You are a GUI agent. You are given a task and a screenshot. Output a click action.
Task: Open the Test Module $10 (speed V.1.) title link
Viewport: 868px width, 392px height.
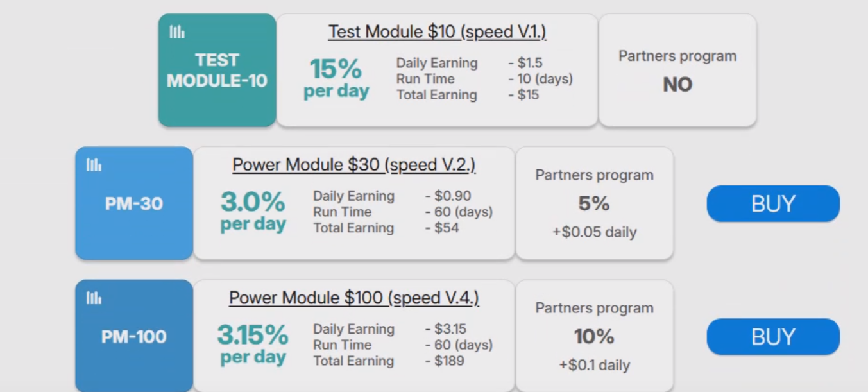pyautogui.click(x=438, y=32)
